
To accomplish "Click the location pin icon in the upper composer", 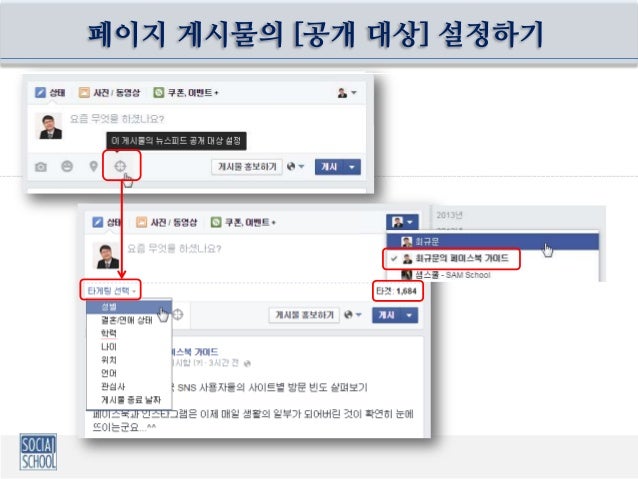I will [94, 166].
